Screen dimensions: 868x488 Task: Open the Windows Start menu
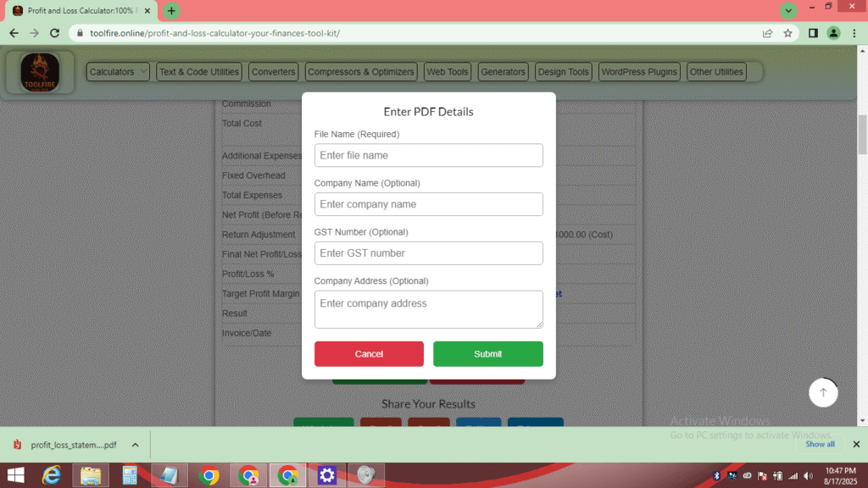pos(15,474)
